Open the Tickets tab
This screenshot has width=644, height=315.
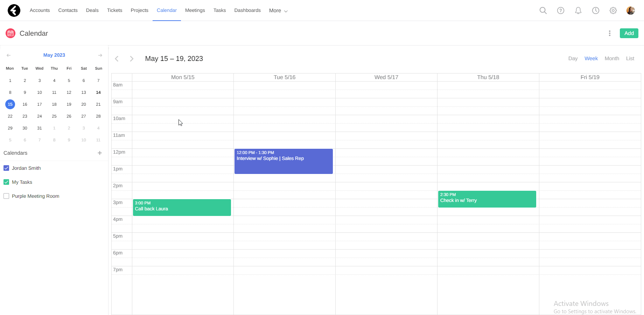coord(115,10)
